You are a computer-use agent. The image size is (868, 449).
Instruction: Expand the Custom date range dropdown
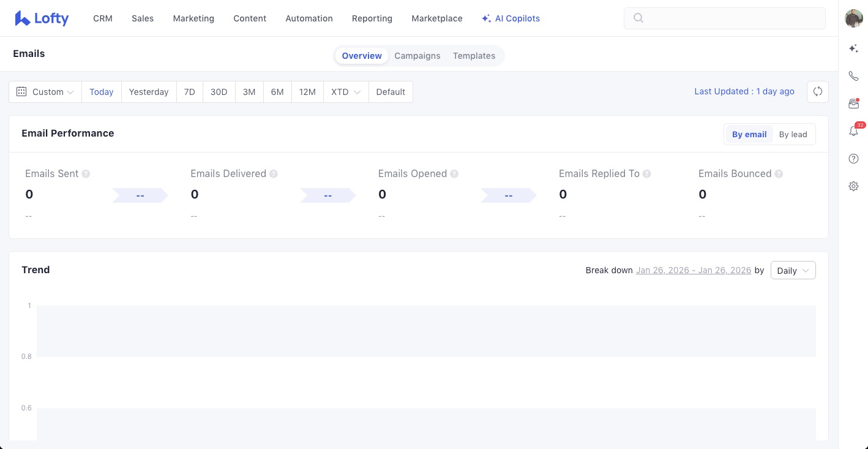(x=46, y=92)
